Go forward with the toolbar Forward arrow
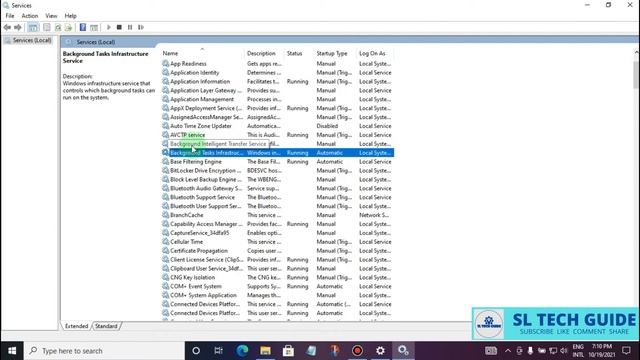640x360 pixels. [x=18, y=27]
